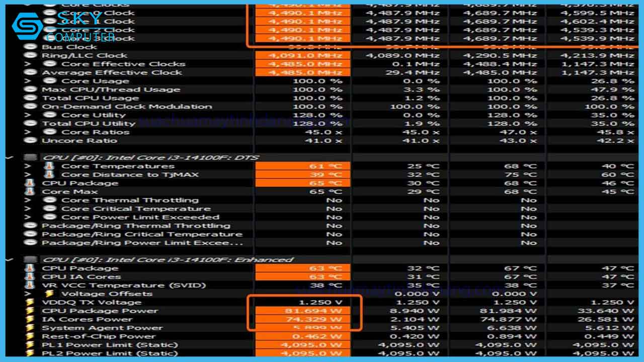The width and height of the screenshot is (644, 362).
Task: Collapse the Intel Core i3-14100F DTS section
Action: [x=10, y=157]
